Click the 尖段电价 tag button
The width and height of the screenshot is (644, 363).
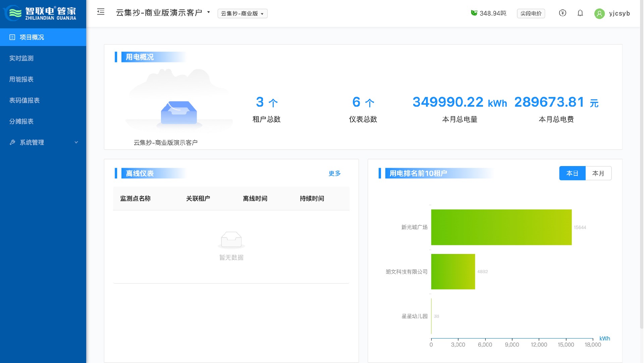531,13
